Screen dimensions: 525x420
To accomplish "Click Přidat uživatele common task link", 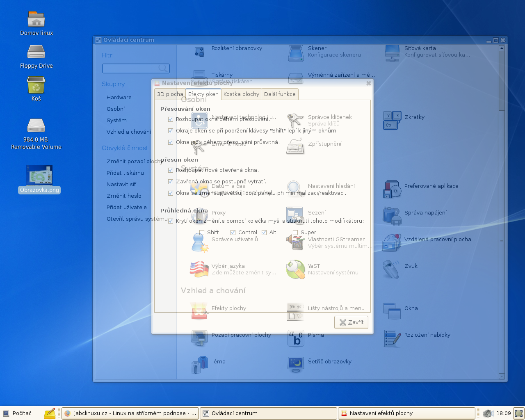I will [126, 208].
